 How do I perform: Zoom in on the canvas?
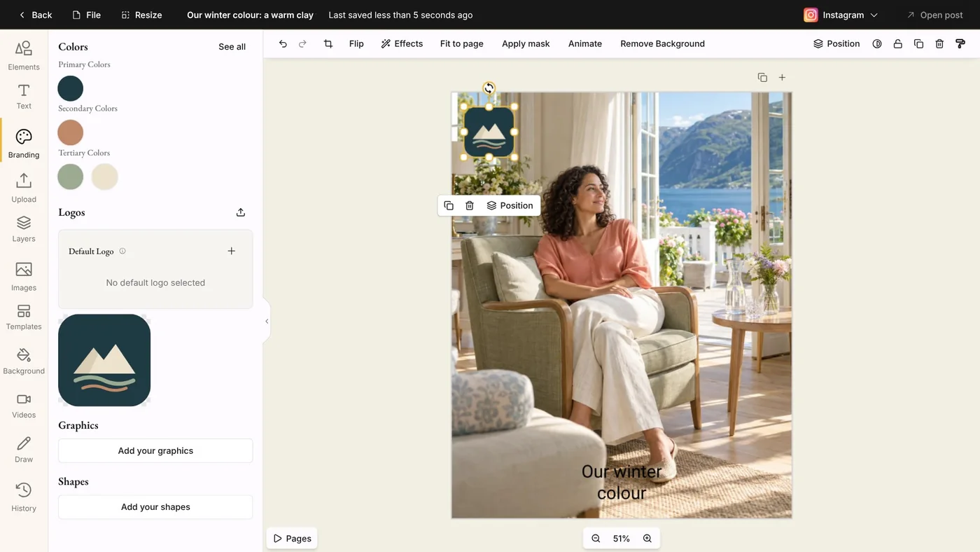(647, 539)
